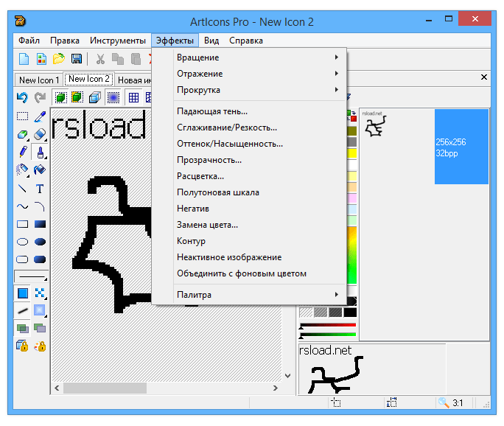This screenshot has height=426, width=504.
Task: Select the rectangular Selection tool
Action: [23, 116]
